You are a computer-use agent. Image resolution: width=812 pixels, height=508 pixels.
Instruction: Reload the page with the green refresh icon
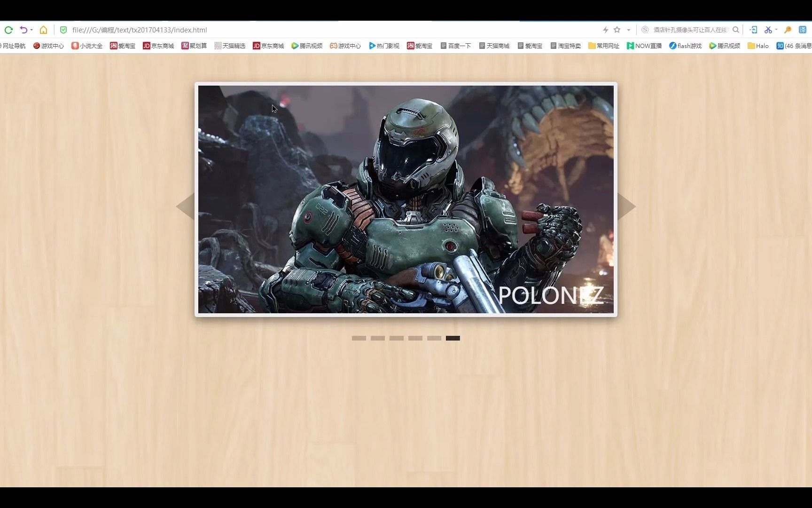[8, 30]
